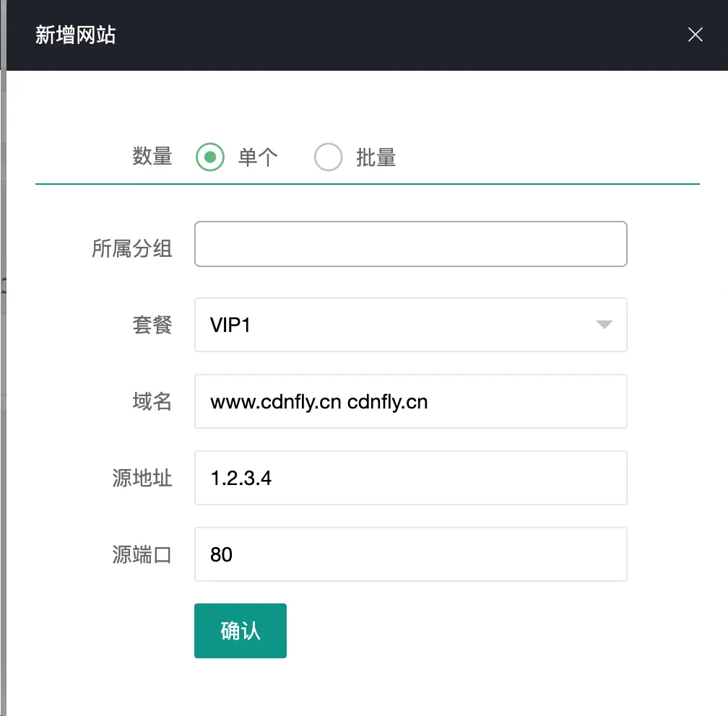Click the 所属分组 field label
This screenshot has height=716, width=728.
pos(131,248)
